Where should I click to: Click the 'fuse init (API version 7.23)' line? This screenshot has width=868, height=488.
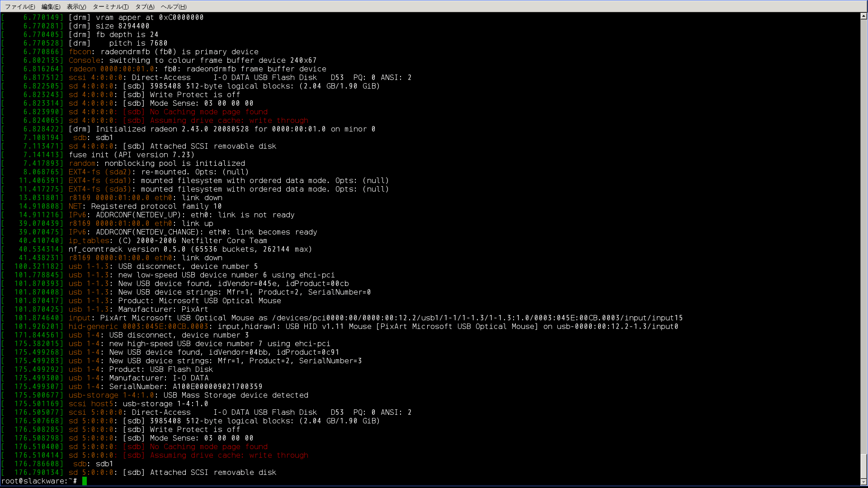tap(131, 155)
